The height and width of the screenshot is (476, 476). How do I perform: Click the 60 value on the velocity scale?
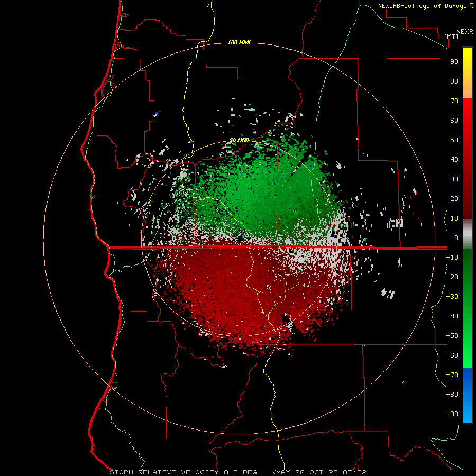454,120
